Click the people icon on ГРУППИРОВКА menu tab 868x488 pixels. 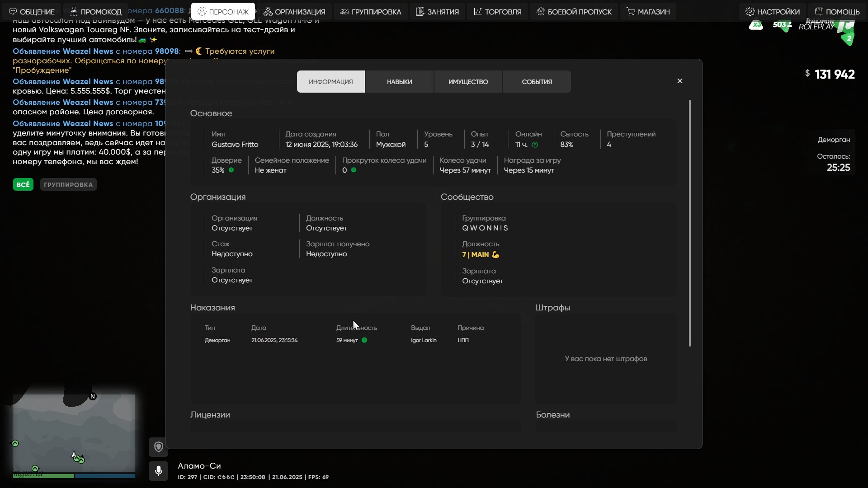tap(344, 11)
